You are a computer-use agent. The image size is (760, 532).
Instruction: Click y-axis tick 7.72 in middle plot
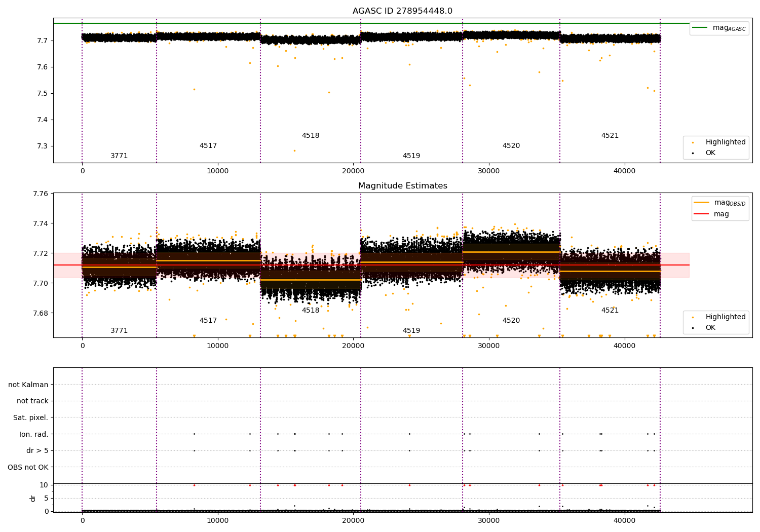(41, 253)
